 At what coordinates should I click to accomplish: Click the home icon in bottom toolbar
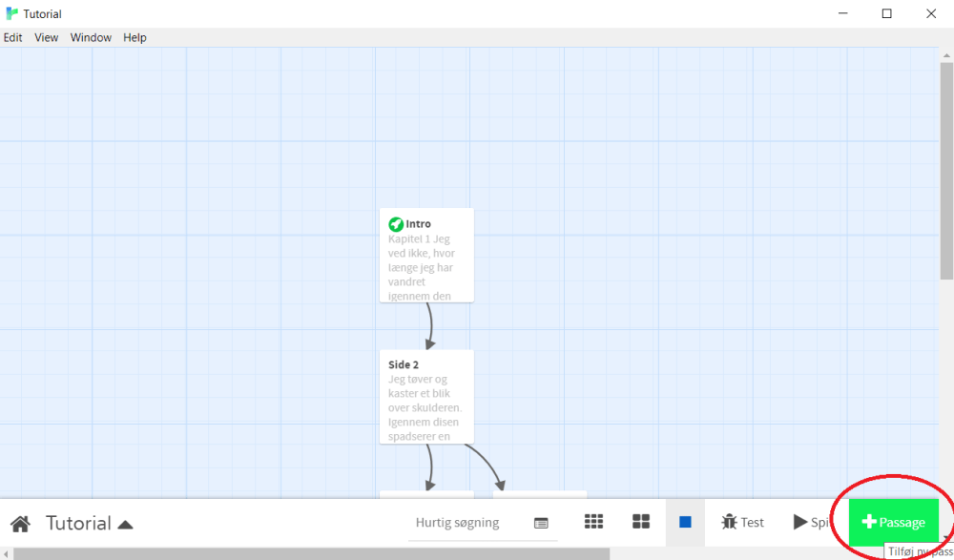(22, 522)
